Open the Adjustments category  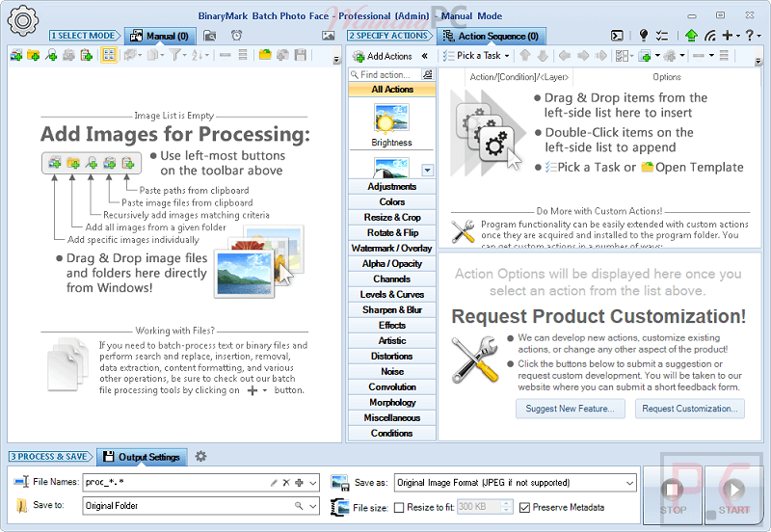coord(392,186)
